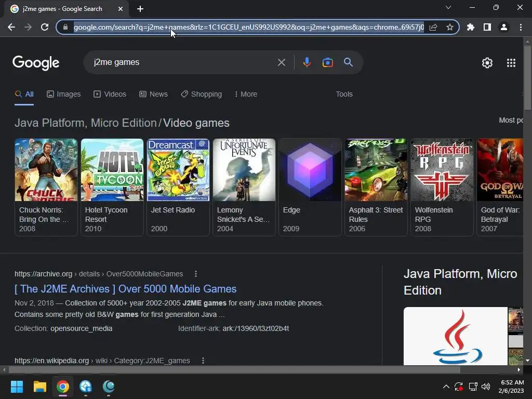Toggle the Chrome side panel
Viewport: 532px width, 399px height.
(x=487, y=27)
